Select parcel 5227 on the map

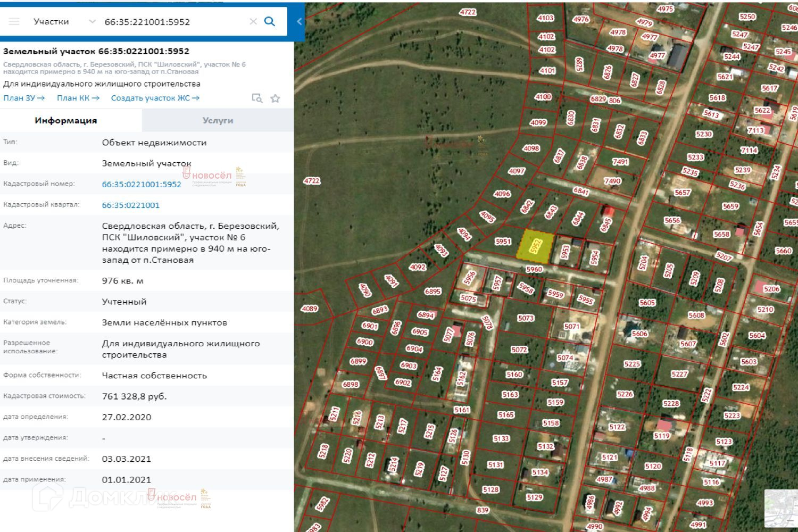point(679,374)
